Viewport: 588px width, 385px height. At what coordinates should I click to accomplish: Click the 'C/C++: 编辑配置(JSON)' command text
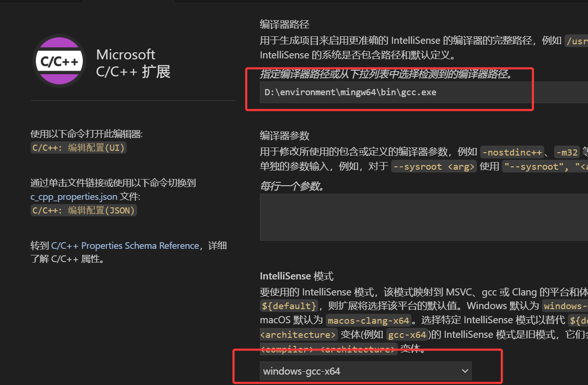tap(84, 210)
